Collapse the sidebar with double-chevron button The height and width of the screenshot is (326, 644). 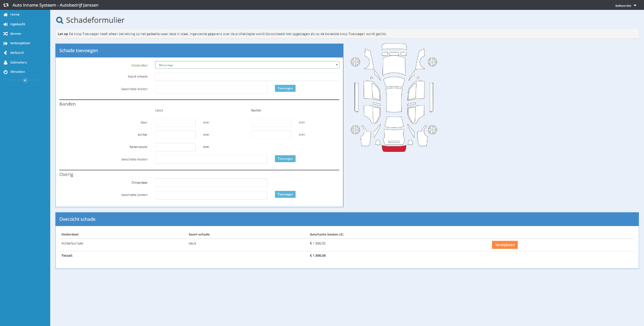coord(25,80)
